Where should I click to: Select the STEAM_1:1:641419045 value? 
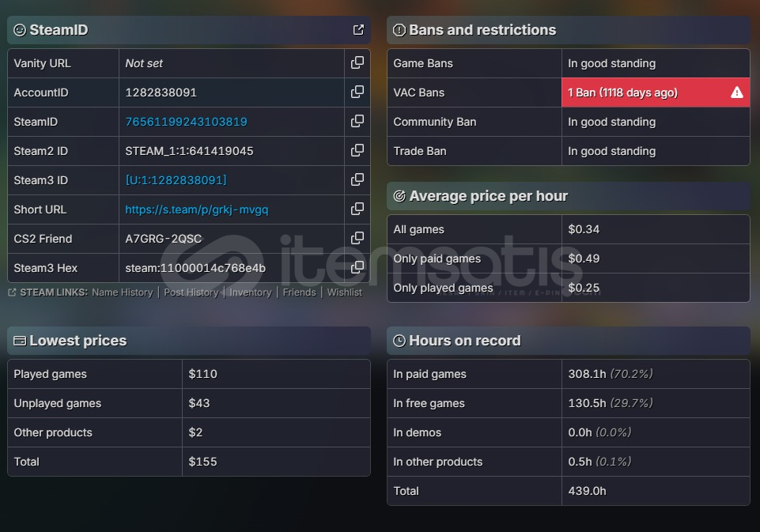[189, 151]
